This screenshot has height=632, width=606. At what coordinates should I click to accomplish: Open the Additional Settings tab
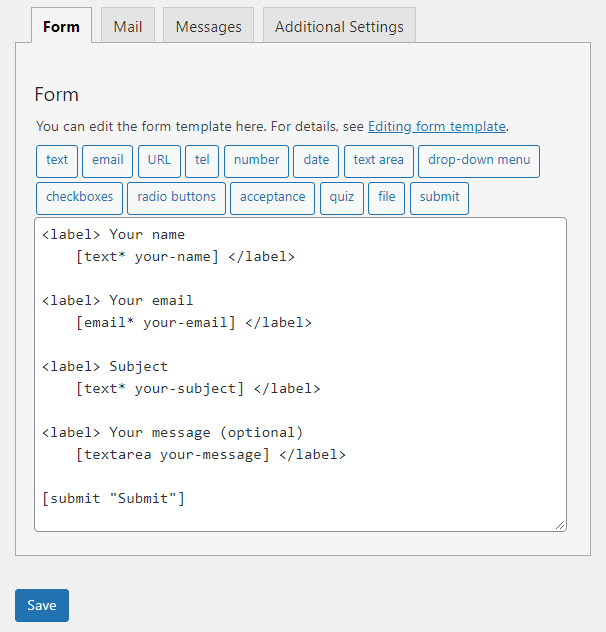click(339, 26)
